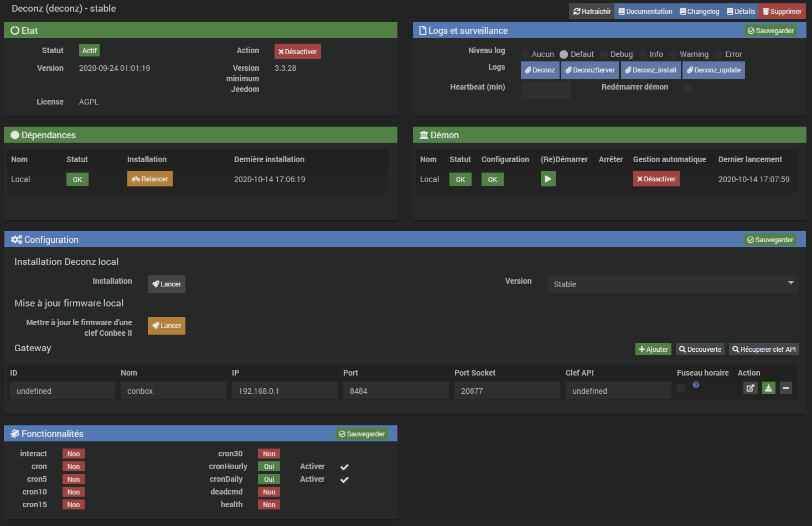Click Supprimer trash button

(x=782, y=11)
